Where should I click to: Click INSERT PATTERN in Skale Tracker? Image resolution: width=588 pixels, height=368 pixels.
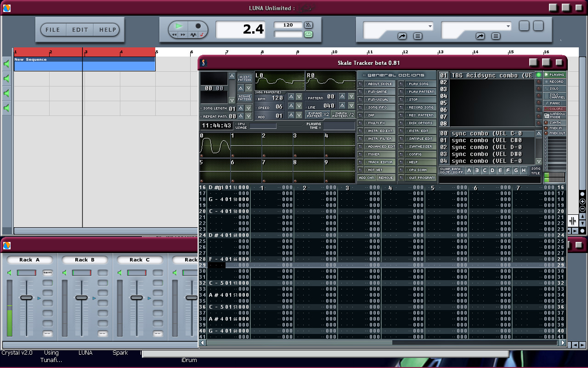245,78
